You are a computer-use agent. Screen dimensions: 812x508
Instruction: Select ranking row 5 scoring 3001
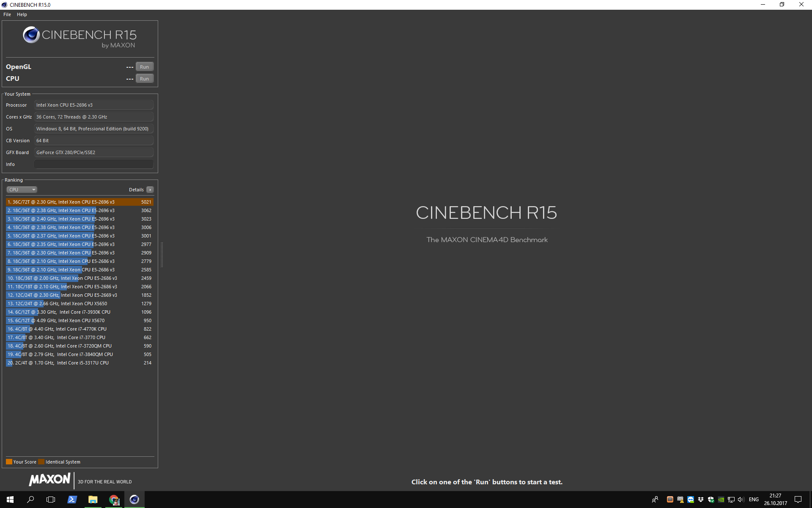80,236
